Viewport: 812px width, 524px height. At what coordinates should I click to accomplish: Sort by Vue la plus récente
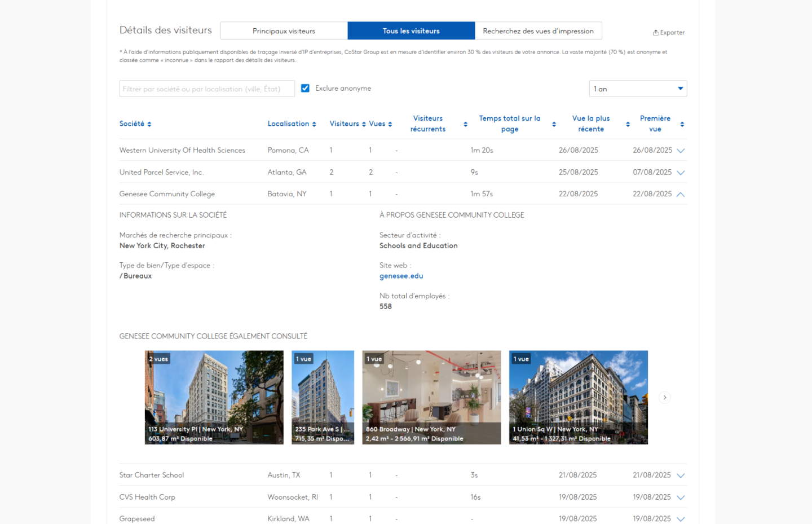coord(628,124)
